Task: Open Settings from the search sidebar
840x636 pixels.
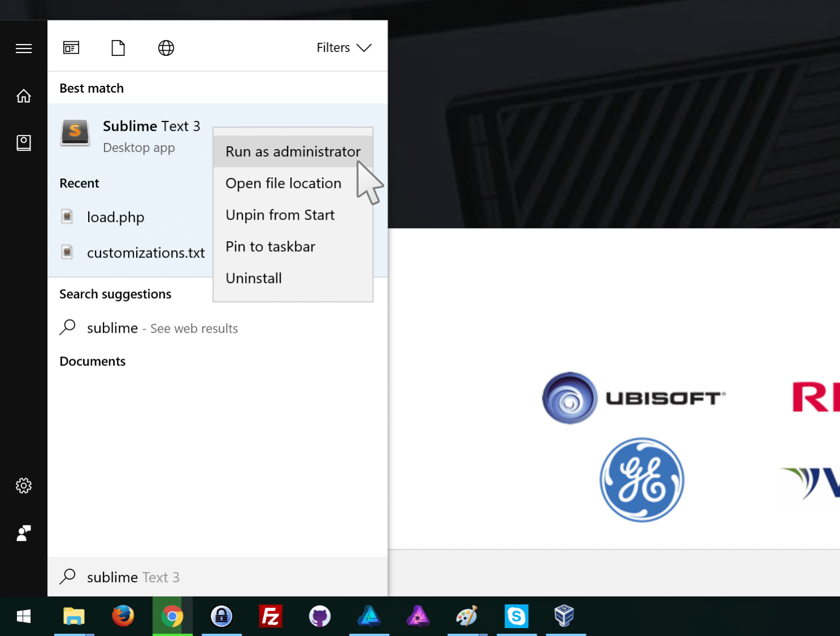Action: pos(23,486)
